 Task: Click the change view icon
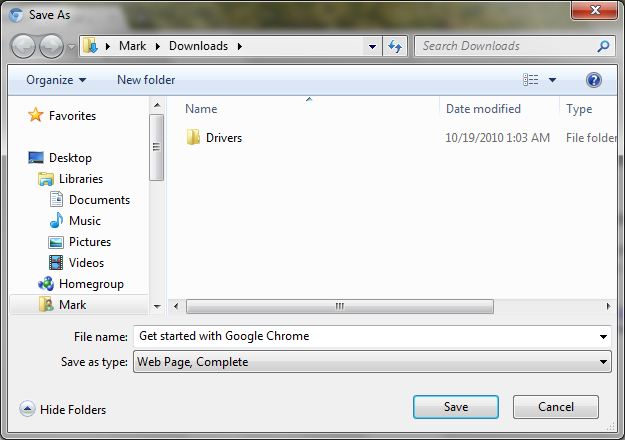(x=531, y=80)
